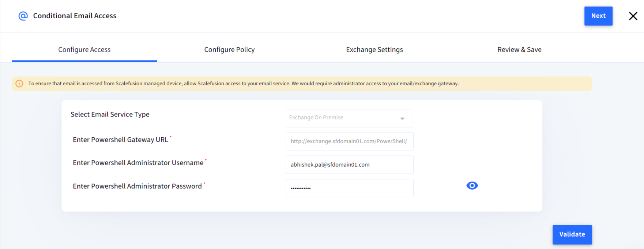Screen dimensions: 644x249
Task: Switch to the Configure Policy tab
Action: 229,50
